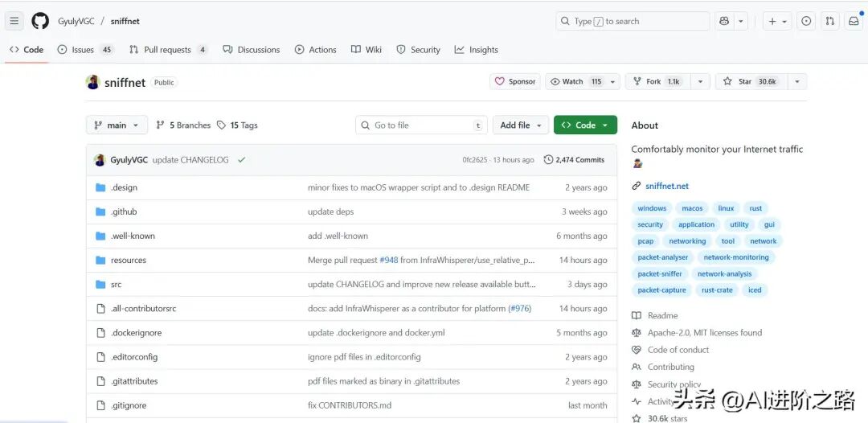Image resolution: width=868 pixels, height=423 pixels.
Task: Open the .gitignore file
Action: pyautogui.click(x=129, y=405)
